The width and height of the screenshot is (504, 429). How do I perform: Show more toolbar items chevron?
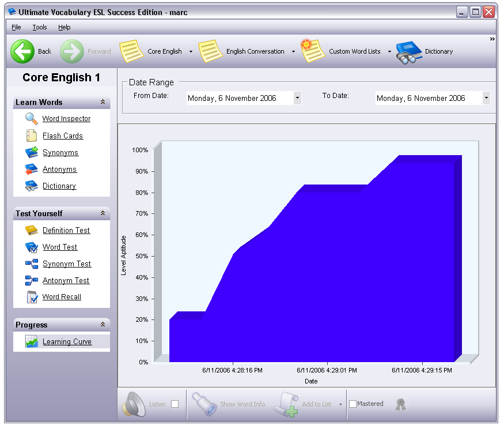[x=492, y=39]
